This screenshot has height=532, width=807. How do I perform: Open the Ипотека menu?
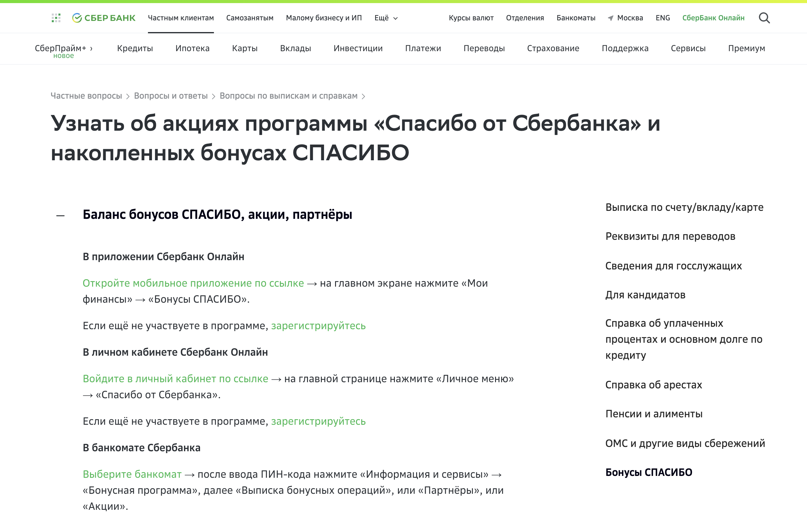pyautogui.click(x=192, y=48)
